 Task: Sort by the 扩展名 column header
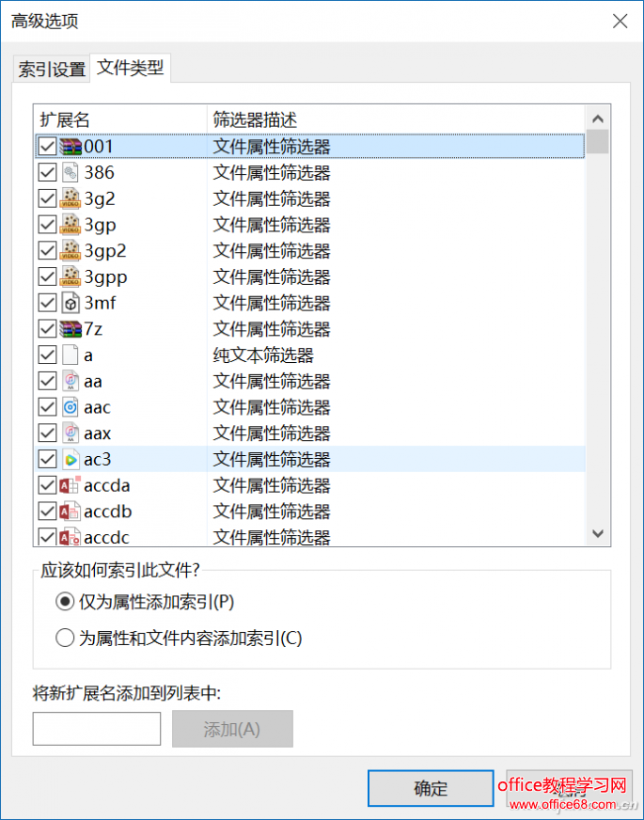120,119
